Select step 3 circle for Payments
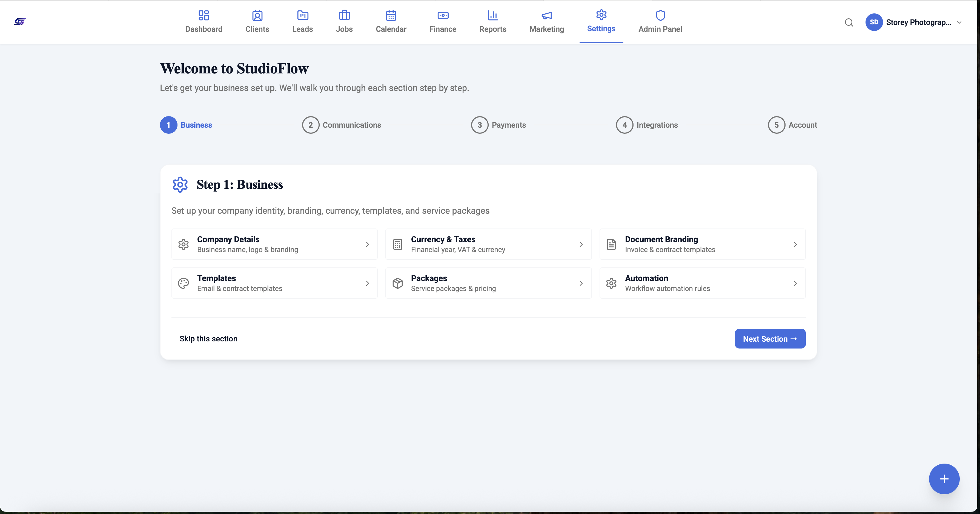This screenshot has height=514, width=980. pos(479,125)
